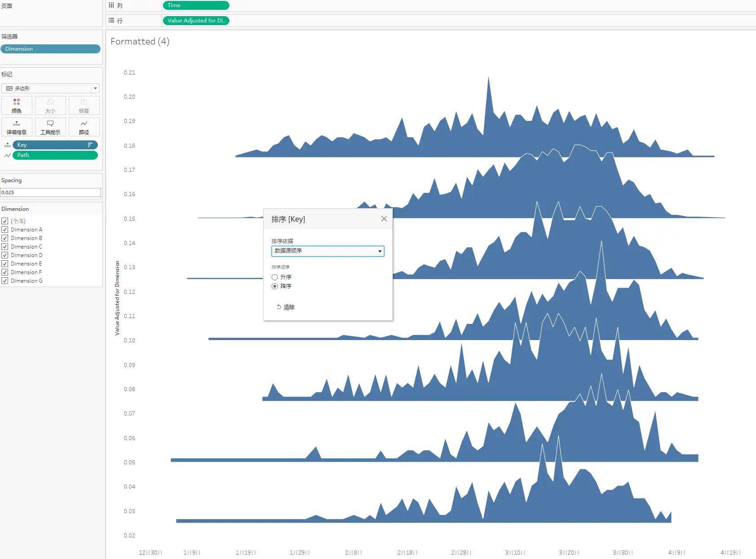Click the Value Adjusted pill on rows
756x559 pixels.
tap(196, 21)
